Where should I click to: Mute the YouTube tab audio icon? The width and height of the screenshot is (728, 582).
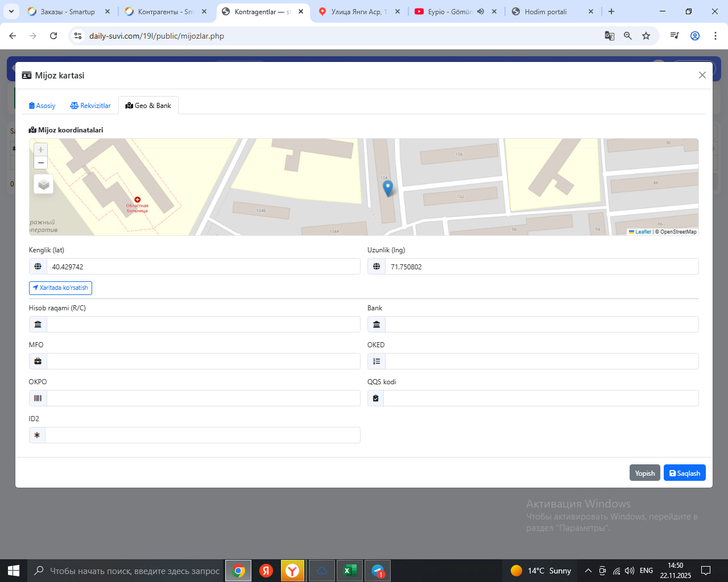tap(481, 11)
